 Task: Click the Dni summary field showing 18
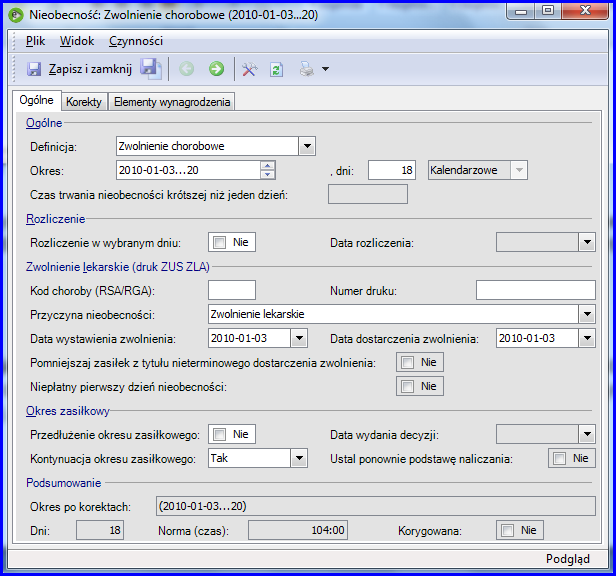click(x=100, y=530)
